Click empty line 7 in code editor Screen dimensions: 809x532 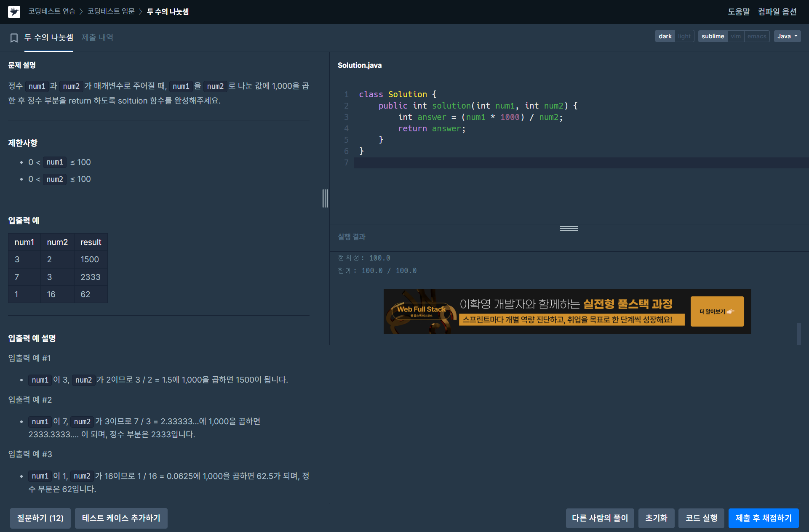[x=505, y=163]
